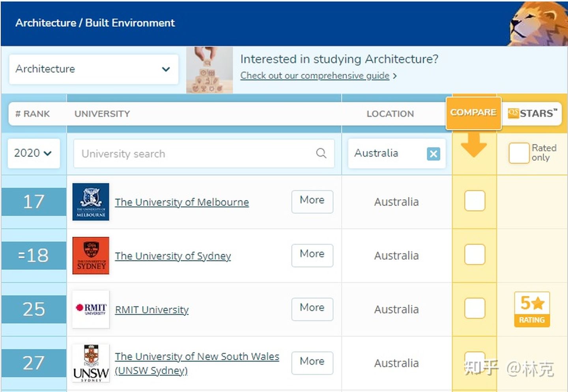Click Australia location in Sydney row

(x=396, y=256)
